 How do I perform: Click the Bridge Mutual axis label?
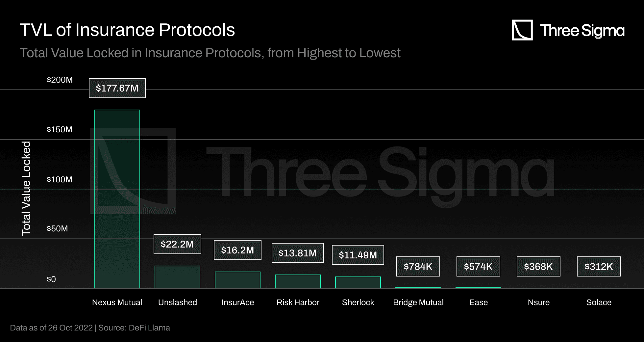point(418,303)
